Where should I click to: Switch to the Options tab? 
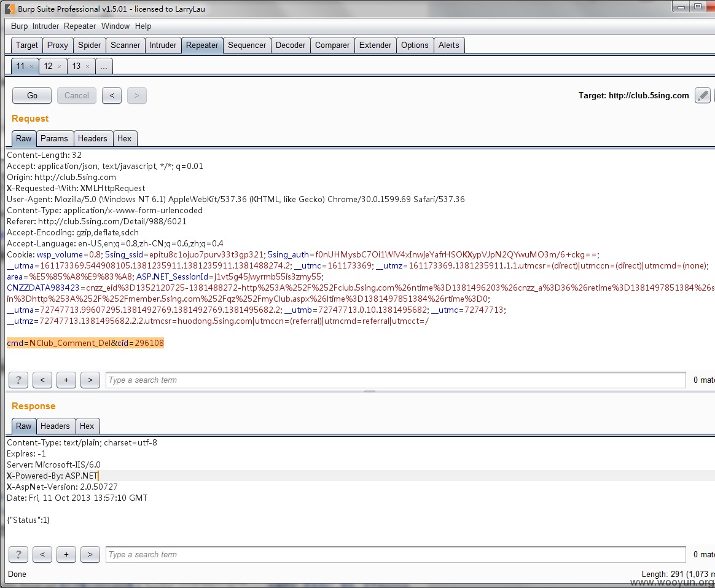415,45
